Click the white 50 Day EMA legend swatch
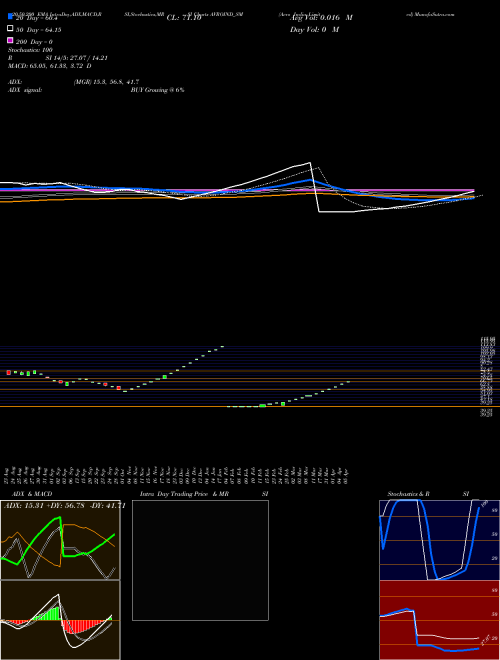This screenshot has width=500, height=660. [10, 29]
